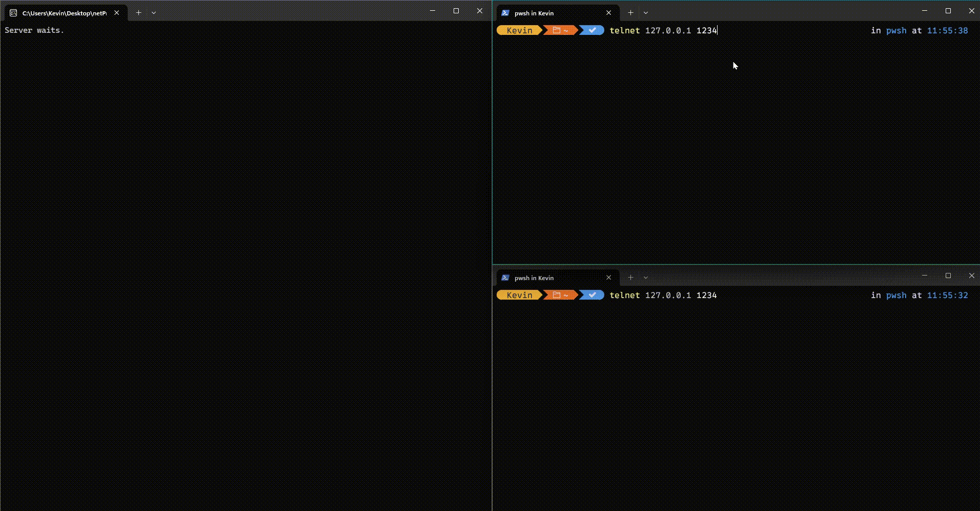Image resolution: width=980 pixels, height=511 pixels.
Task: Click PowerShell icon on bottom-right window tab
Action: [x=505, y=278]
